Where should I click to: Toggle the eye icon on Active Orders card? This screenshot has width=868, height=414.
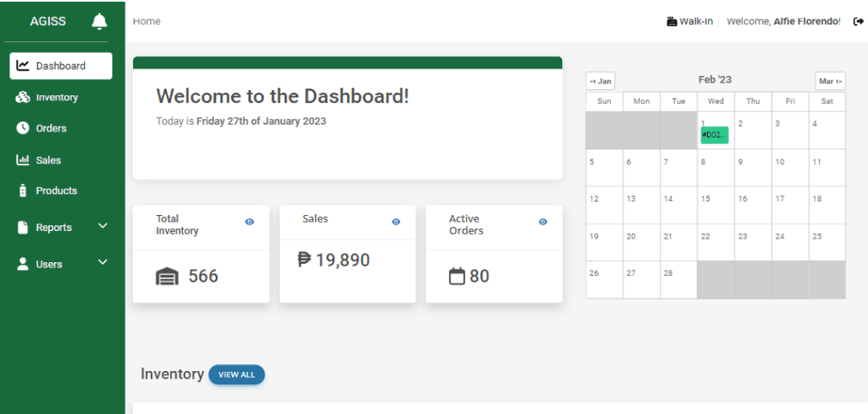pos(543,222)
